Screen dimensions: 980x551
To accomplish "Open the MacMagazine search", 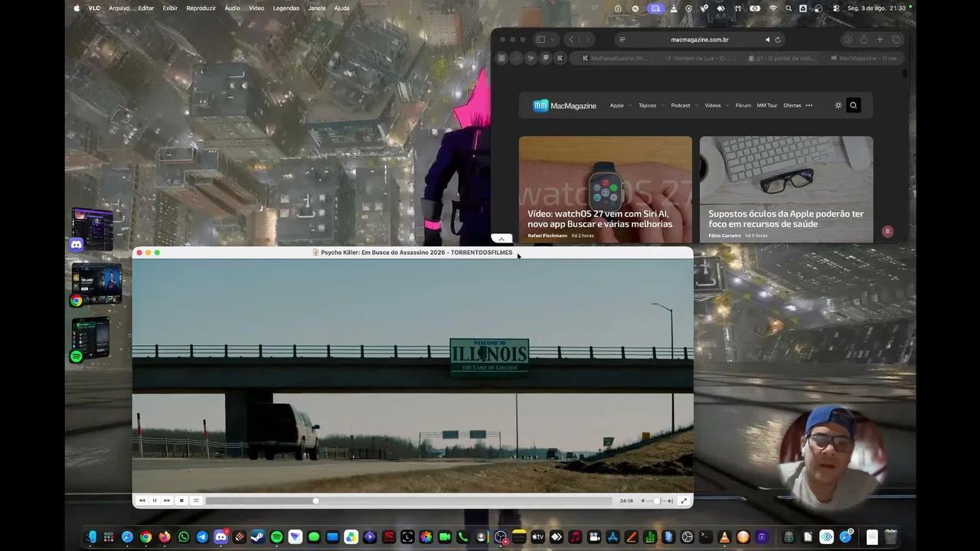I will [853, 106].
